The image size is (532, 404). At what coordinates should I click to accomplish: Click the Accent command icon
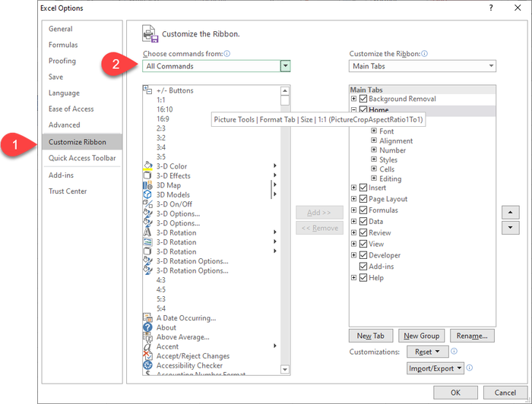coord(147,346)
